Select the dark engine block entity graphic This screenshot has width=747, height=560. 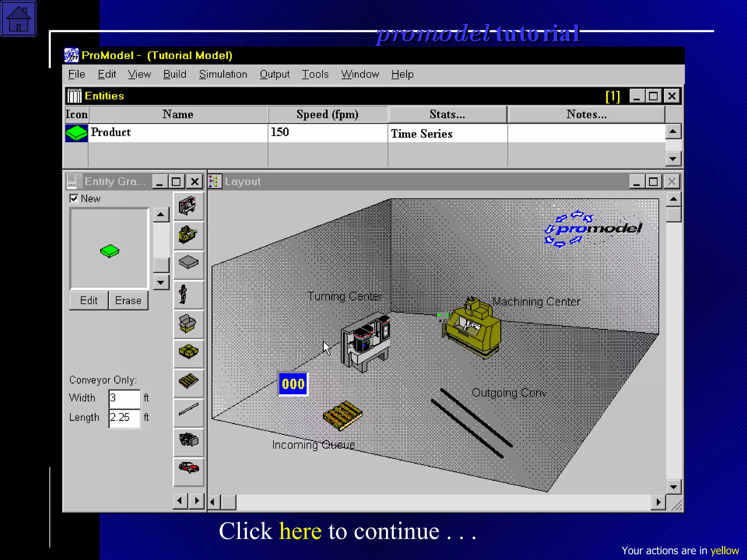(x=188, y=442)
